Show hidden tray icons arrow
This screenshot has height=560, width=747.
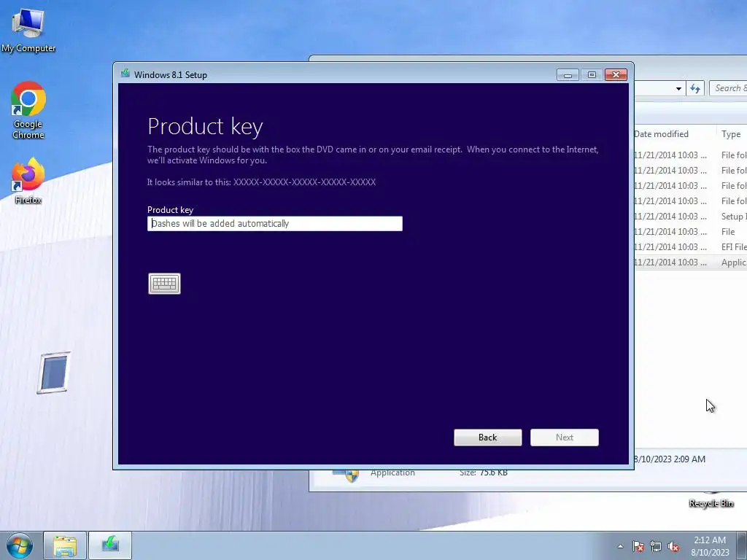[620, 546]
